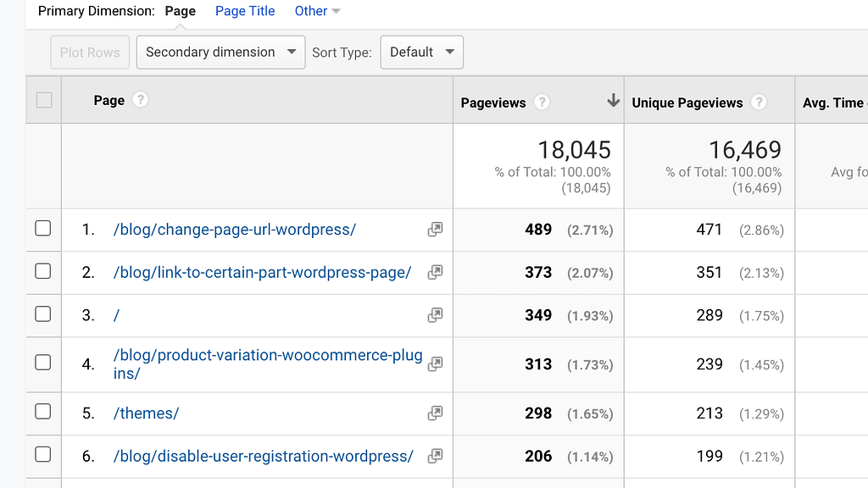Click help icon next to Unique Pageviews
The width and height of the screenshot is (868, 488).
point(759,102)
